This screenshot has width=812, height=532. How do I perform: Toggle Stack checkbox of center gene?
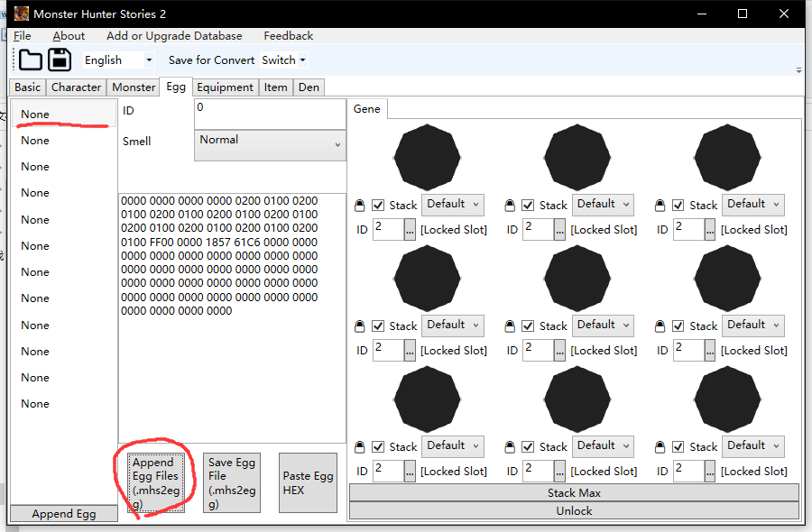[528, 326]
